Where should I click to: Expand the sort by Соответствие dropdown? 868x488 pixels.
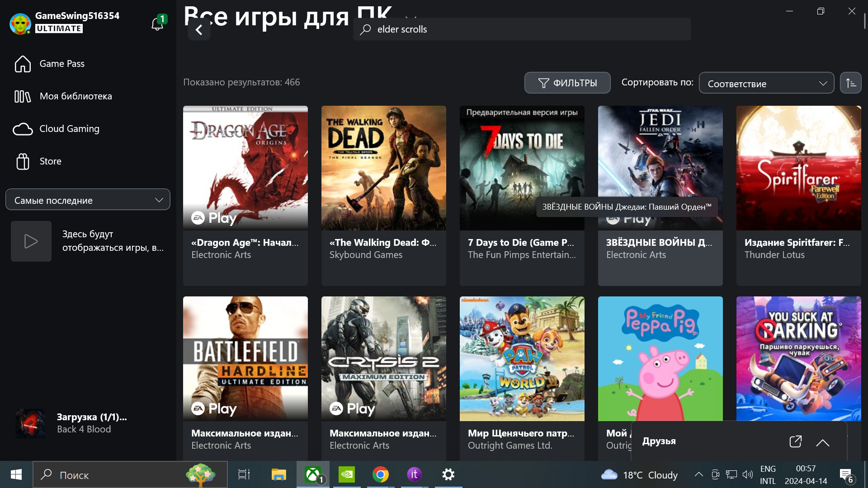tap(766, 83)
